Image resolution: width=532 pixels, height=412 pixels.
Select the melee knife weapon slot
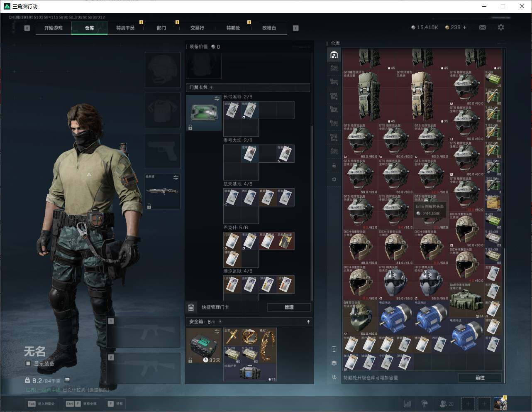[x=162, y=191]
